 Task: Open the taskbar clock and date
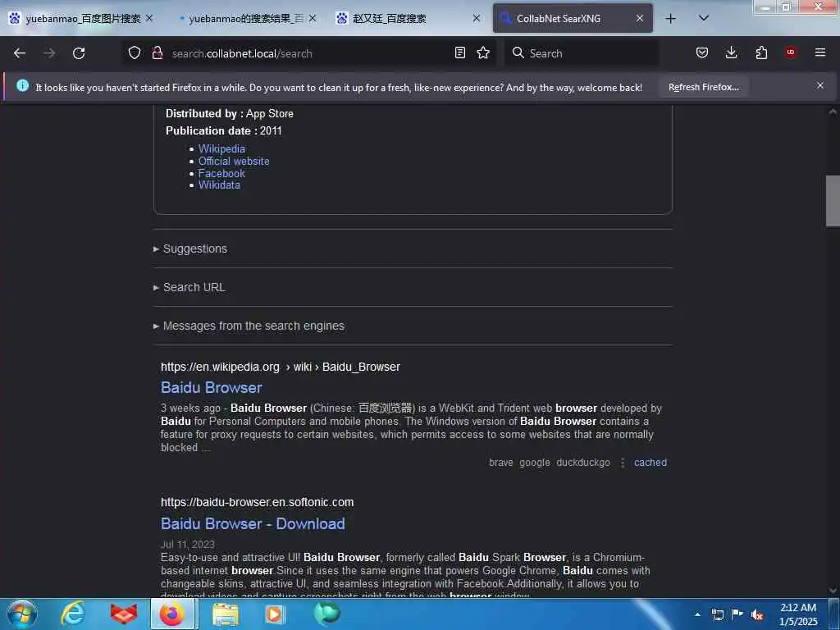tap(798, 614)
